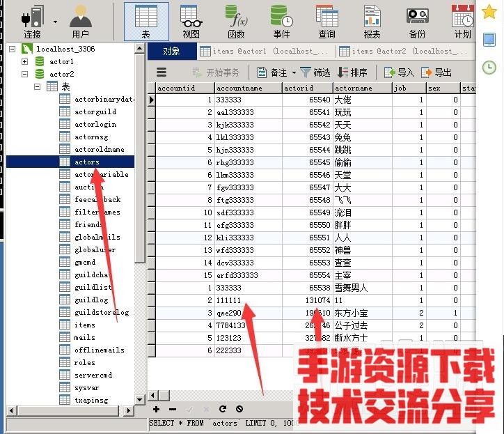Click the blue monitor sidebar icon

(489, 40)
